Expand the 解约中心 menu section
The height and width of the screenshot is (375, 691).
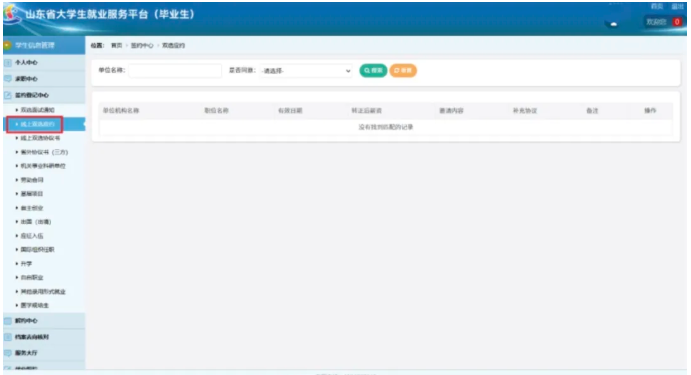point(44,321)
